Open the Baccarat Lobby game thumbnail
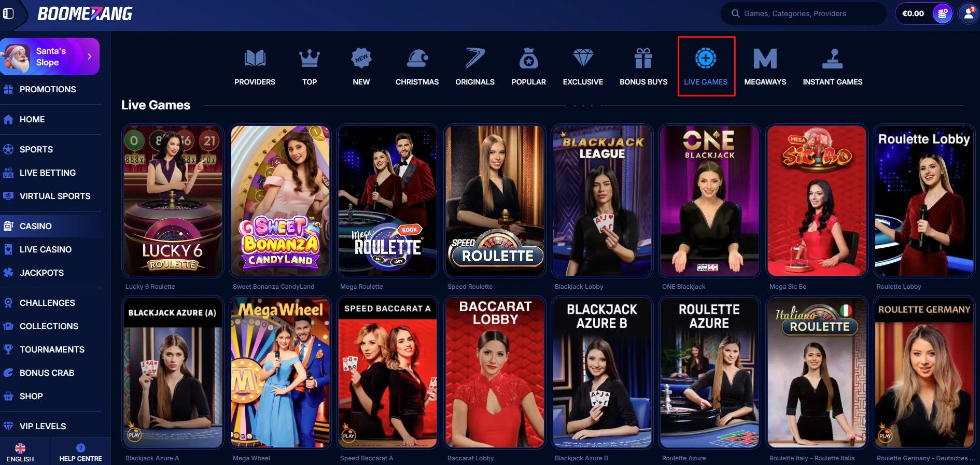The height and width of the screenshot is (465, 980). [495, 372]
